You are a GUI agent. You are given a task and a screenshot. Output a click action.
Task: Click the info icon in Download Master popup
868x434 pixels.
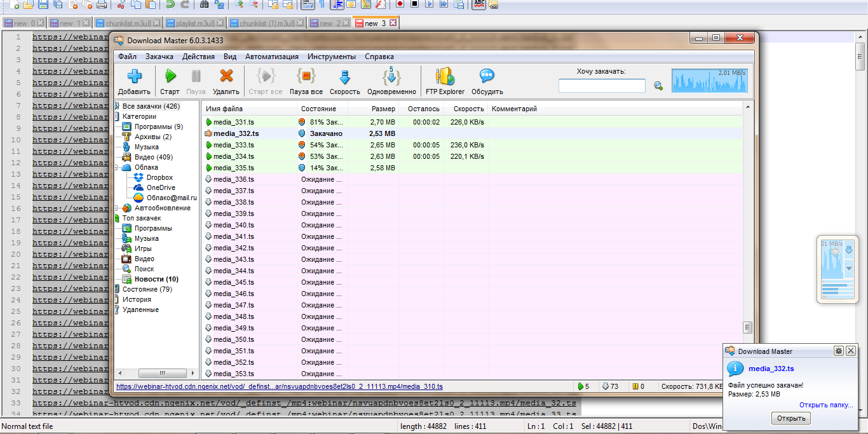click(735, 369)
